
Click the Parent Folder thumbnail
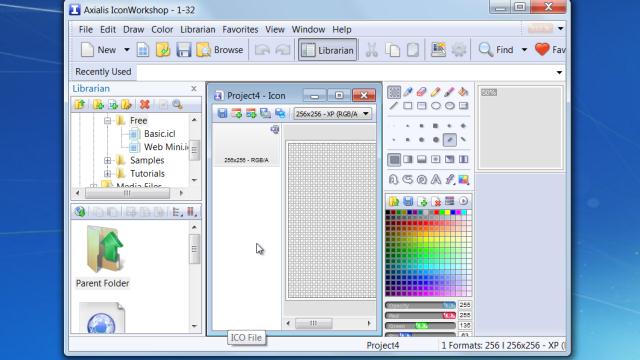[x=103, y=257]
